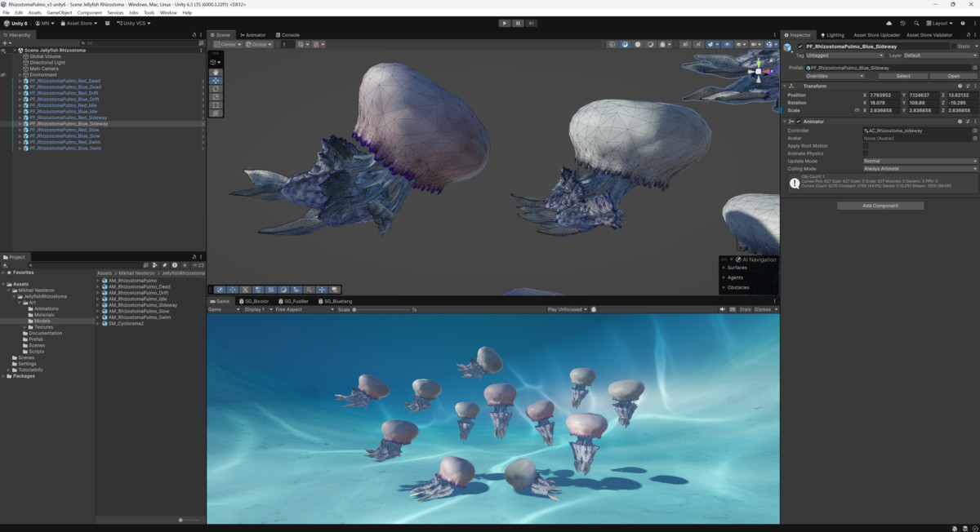Enable Animate Physics checkbox
Image resolution: width=980 pixels, height=532 pixels.
pyautogui.click(x=866, y=153)
